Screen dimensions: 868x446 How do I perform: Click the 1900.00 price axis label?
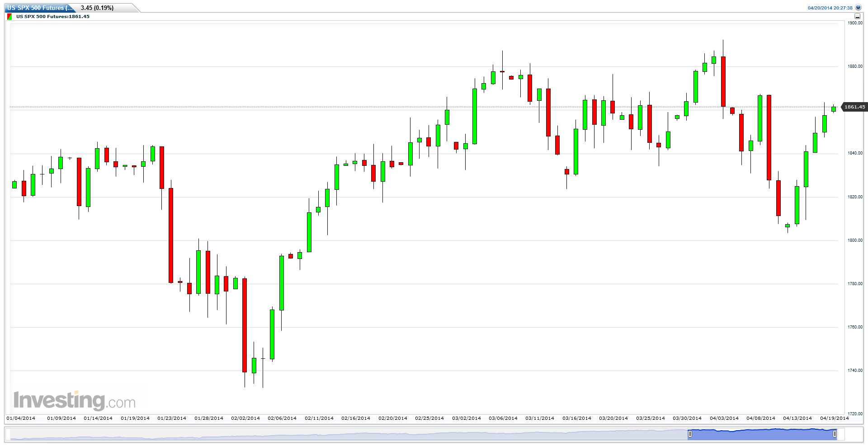pyautogui.click(x=855, y=23)
